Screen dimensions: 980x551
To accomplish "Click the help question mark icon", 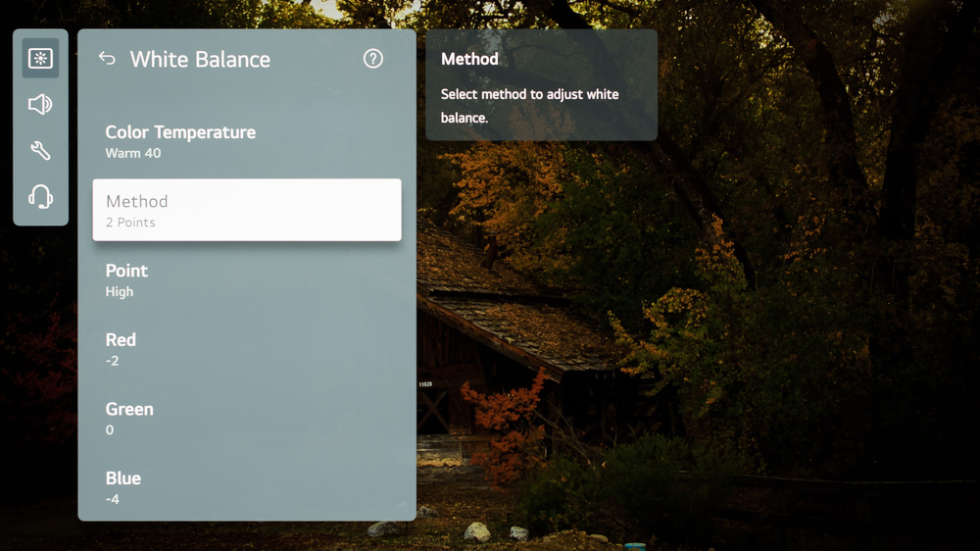I will [x=372, y=59].
